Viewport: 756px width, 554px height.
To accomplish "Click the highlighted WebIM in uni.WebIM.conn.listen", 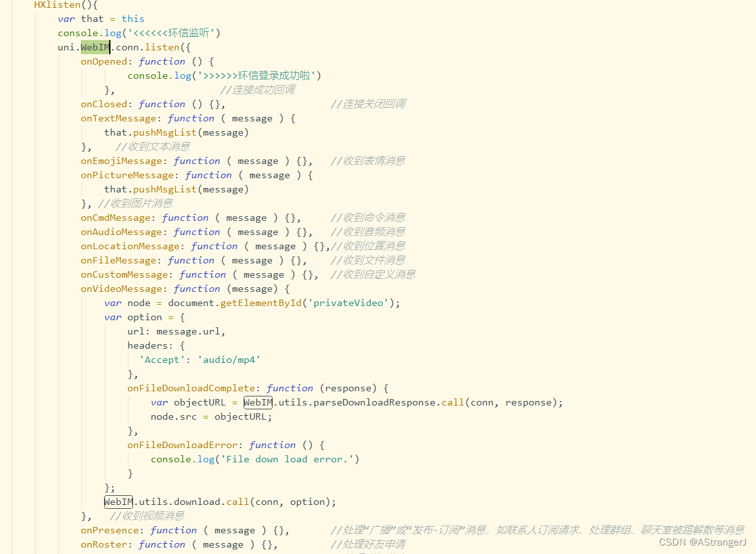I will (95, 47).
